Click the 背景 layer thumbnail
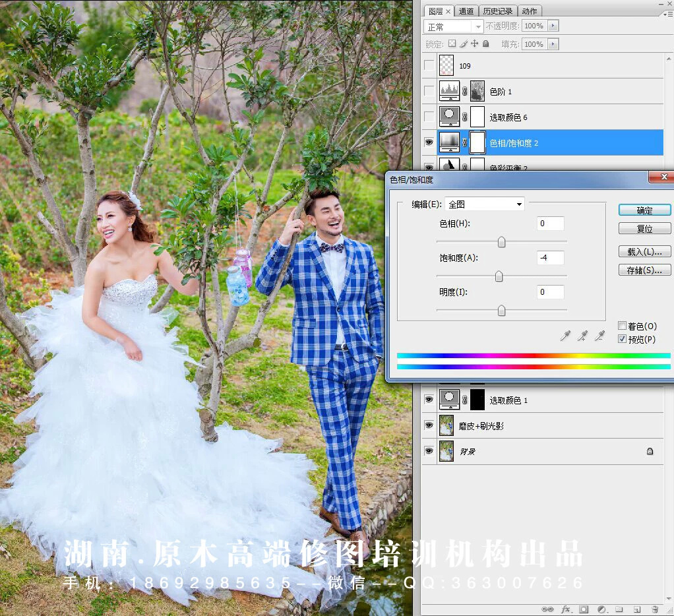This screenshot has height=616, width=674. click(x=446, y=451)
